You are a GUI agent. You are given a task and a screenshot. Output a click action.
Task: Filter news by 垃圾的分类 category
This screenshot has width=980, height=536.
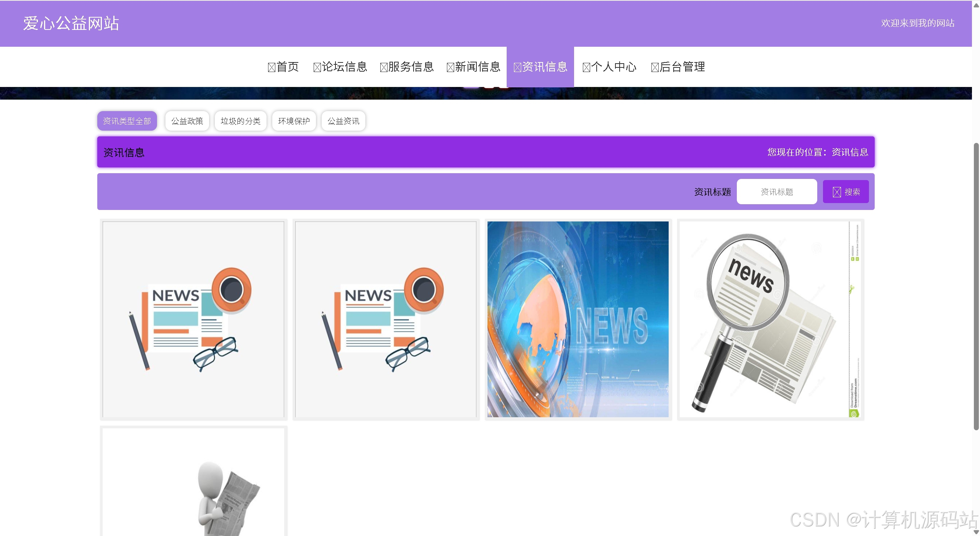tap(241, 121)
